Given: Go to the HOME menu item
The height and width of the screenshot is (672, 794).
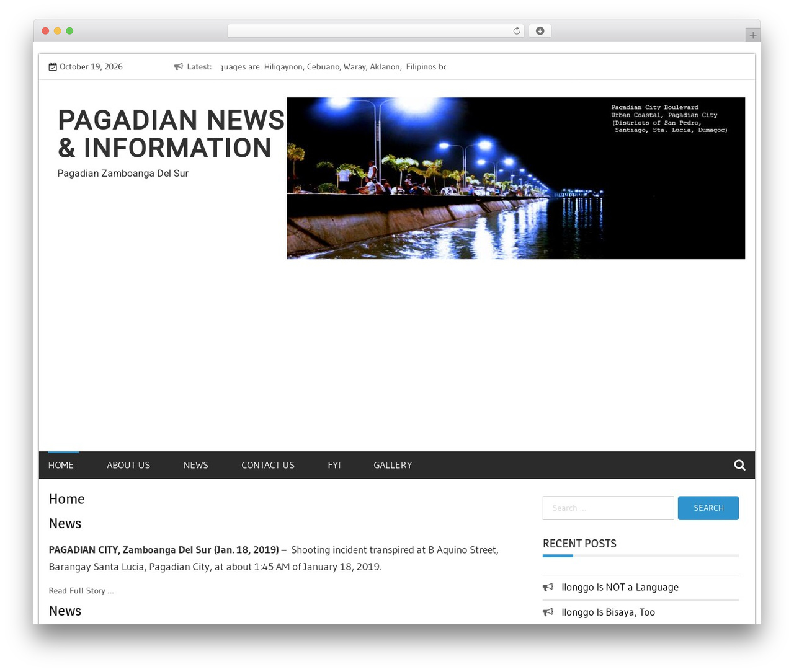Looking at the screenshot, I should [61, 465].
